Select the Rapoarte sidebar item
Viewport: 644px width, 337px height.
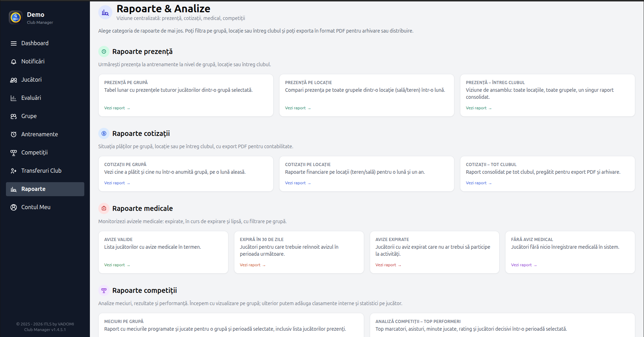(x=33, y=189)
